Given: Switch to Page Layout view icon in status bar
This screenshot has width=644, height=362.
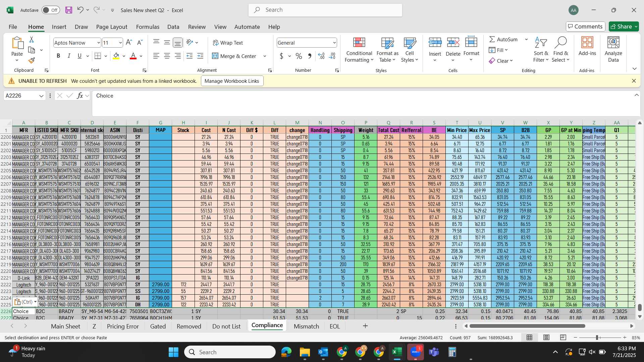Looking at the screenshot, I should point(546,338).
